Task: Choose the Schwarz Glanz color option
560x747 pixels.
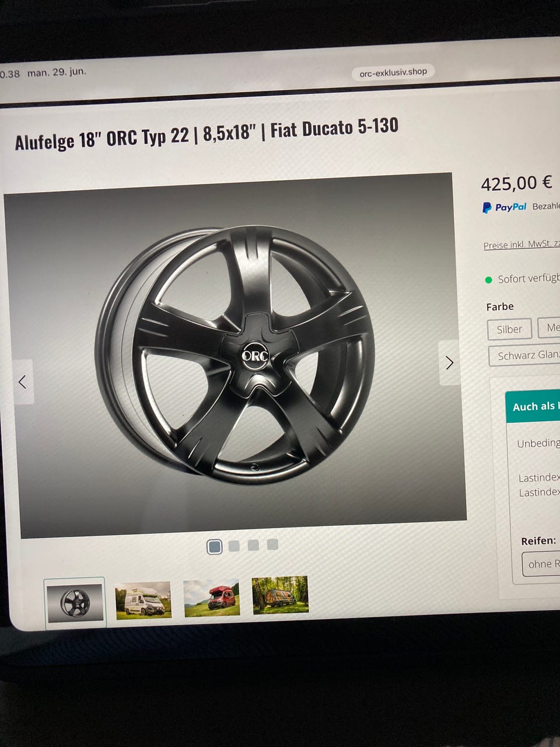Action: click(524, 355)
